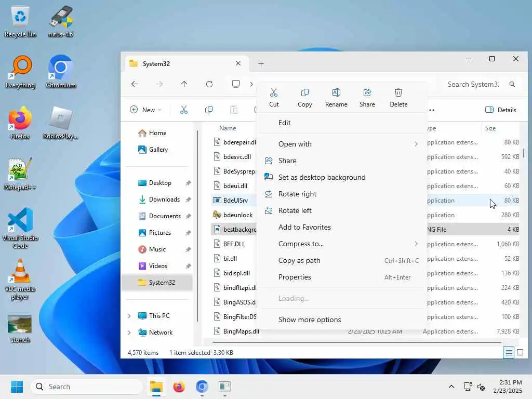Open Properties from the context menu
532x399 pixels.
[341, 277]
